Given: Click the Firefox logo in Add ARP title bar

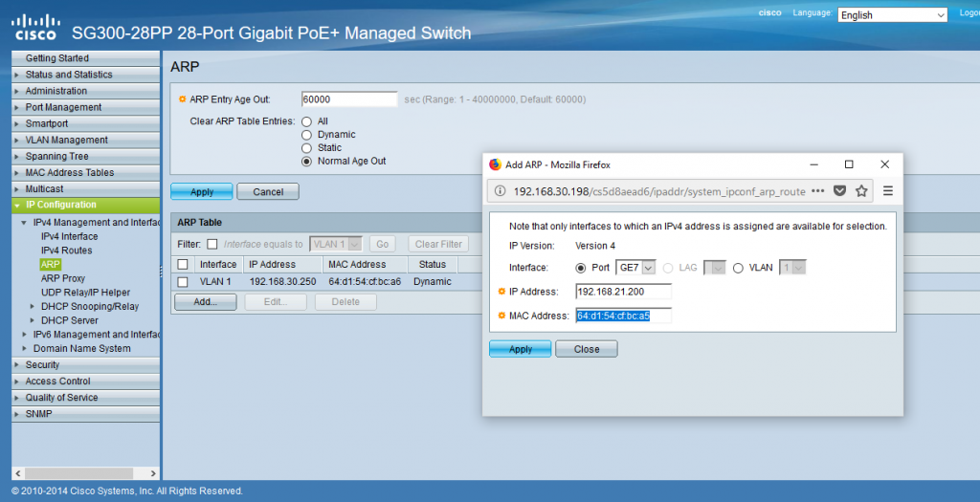Looking at the screenshot, I should pos(495,164).
